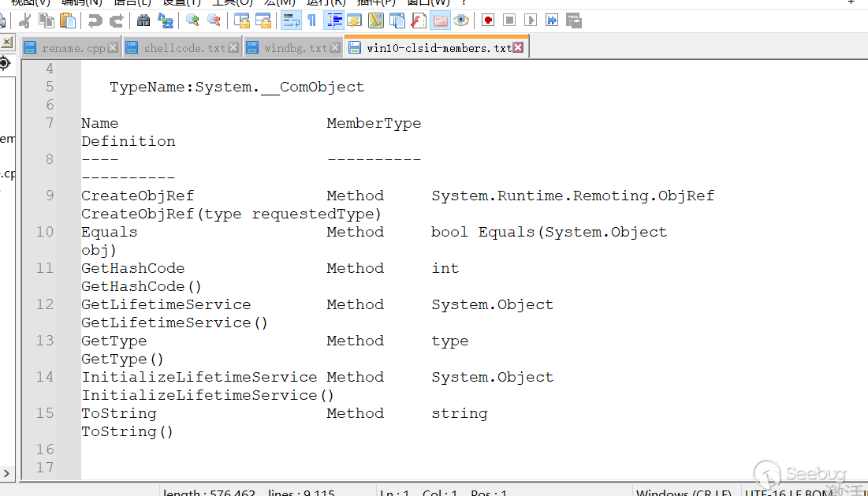This screenshot has width=868, height=496.
Task: Click the TypeName:System.__ComObject line
Action: coord(237,87)
